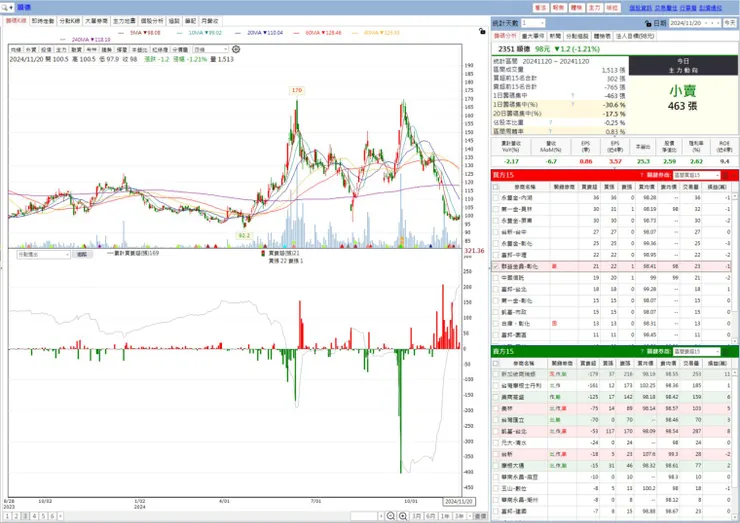The image size is (740, 523).
Task: Check the 摩根大通 seller checkbox
Action: [496, 465]
